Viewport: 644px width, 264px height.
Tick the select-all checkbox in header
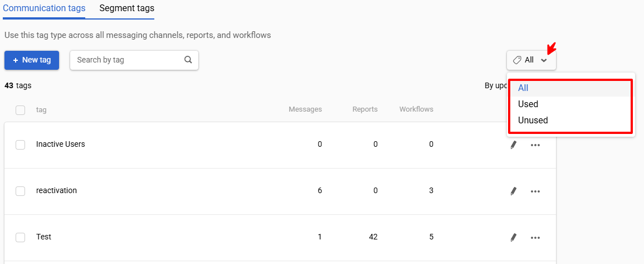click(x=20, y=110)
